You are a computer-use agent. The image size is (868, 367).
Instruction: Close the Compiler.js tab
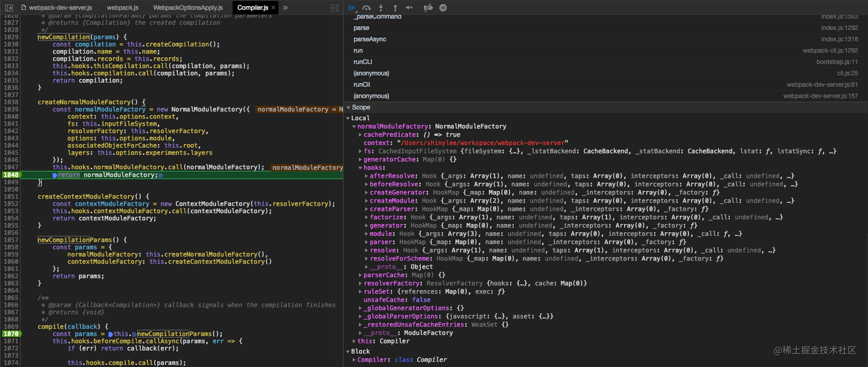click(x=273, y=8)
